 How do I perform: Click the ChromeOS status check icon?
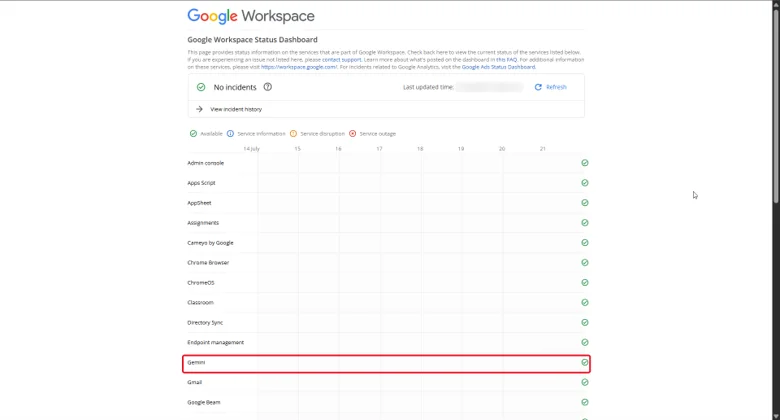click(585, 282)
